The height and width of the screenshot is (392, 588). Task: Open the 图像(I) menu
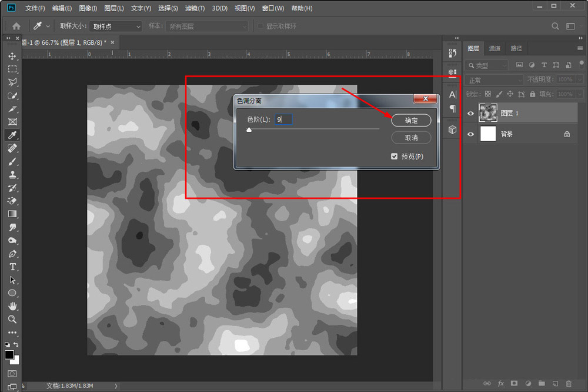(88, 8)
